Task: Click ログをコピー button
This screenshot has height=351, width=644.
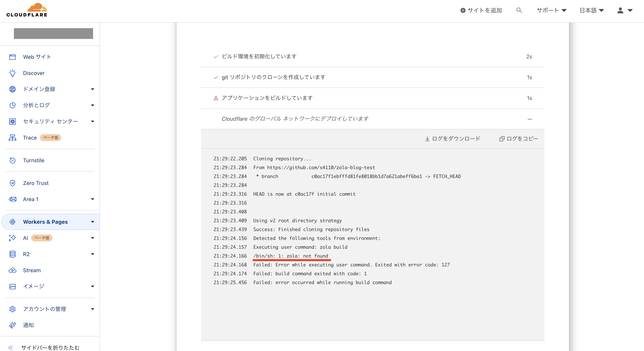Action: (519, 139)
